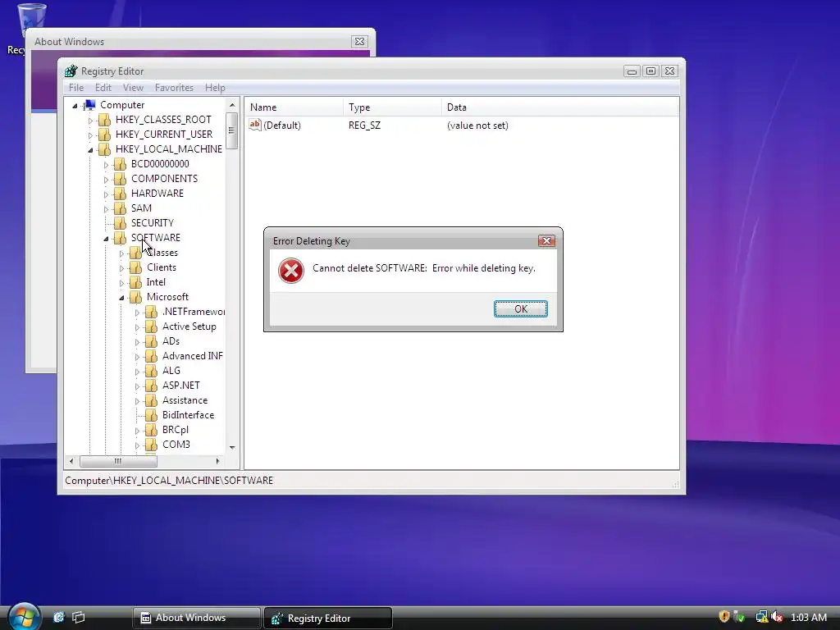Image resolution: width=840 pixels, height=630 pixels.
Task: Click the HKEY_LOCAL_MACHINE folder icon
Action: pos(104,149)
